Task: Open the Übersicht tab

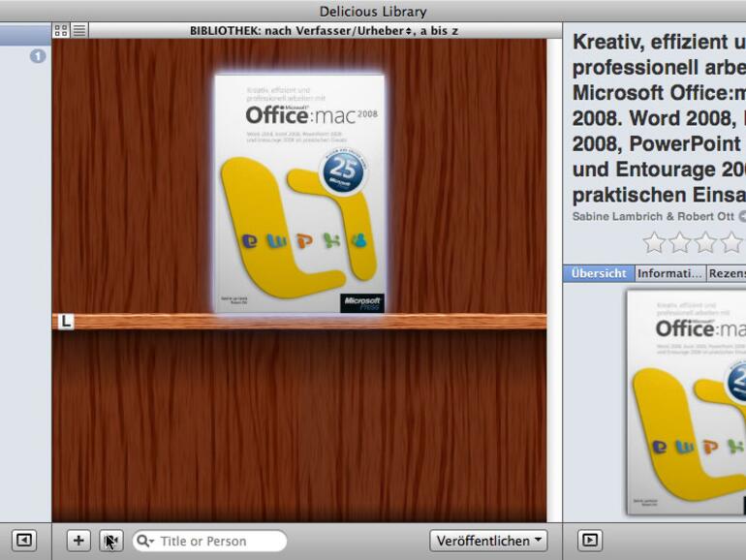Action: coord(599,273)
